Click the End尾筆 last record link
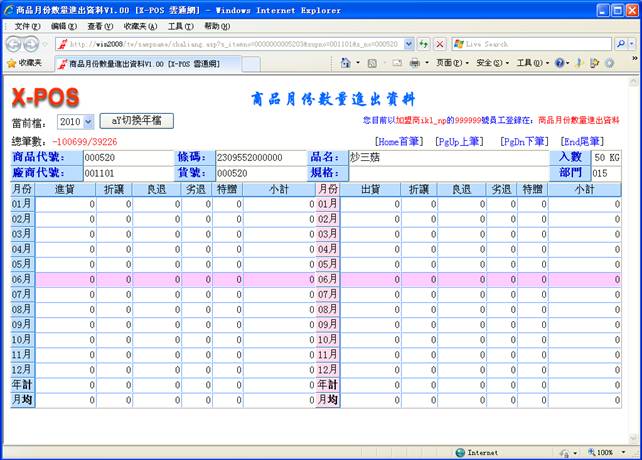The image size is (642, 460). pyautogui.click(x=582, y=142)
